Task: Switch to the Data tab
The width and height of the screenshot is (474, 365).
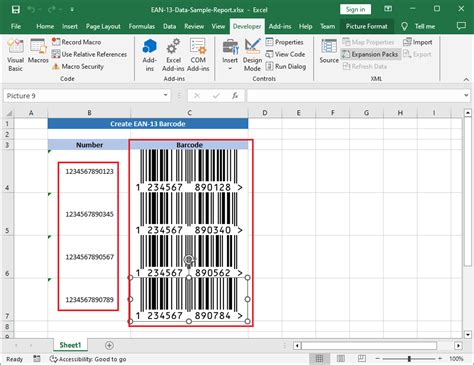Action: click(x=169, y=26)
